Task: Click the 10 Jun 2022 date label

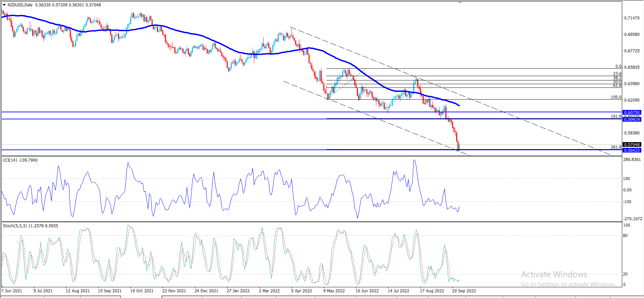Action: click(367, 291)
